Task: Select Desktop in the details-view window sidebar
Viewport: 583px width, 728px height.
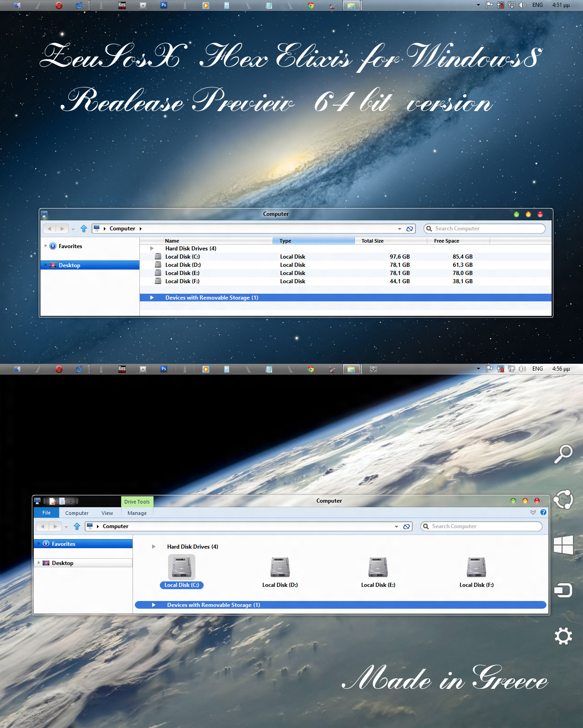Action: click(x=90, y=265)
